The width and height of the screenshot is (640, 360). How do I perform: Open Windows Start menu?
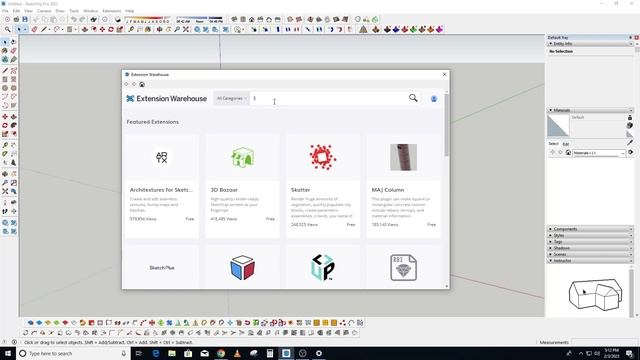(8, 353)
